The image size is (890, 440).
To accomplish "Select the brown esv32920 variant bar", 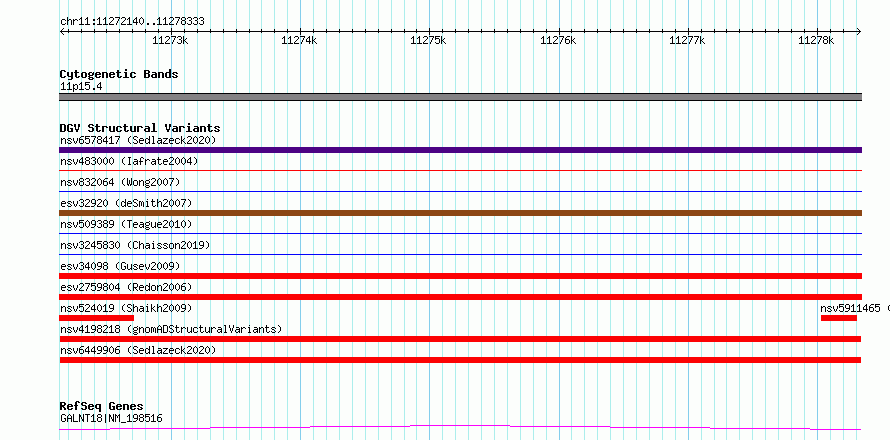I will click(x=460, y=213).
